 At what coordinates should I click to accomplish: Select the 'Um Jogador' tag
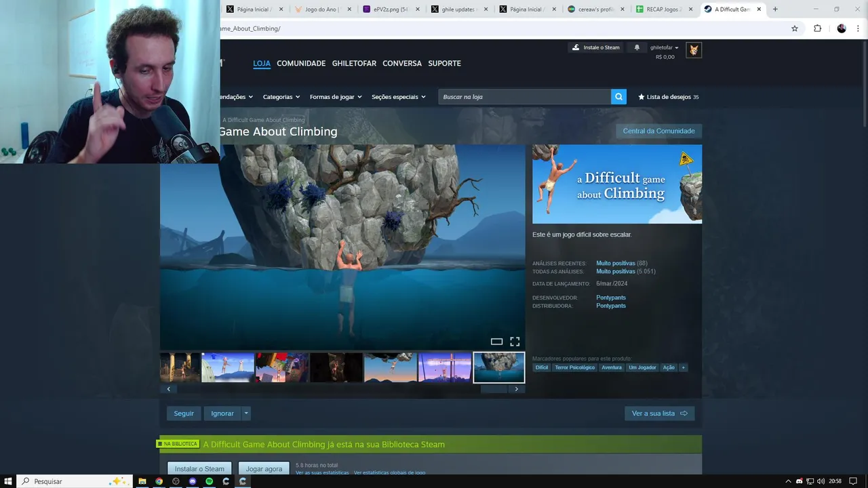click(x=642, y=367)
